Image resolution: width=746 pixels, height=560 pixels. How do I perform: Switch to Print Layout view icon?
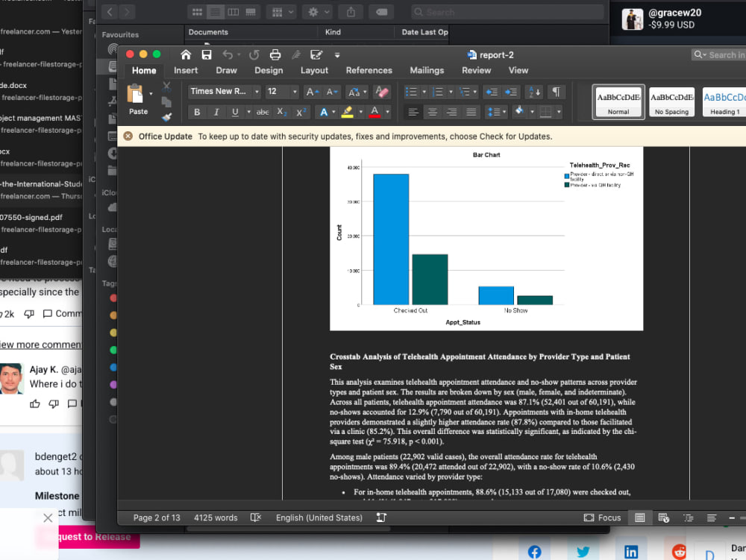point(640,517)
